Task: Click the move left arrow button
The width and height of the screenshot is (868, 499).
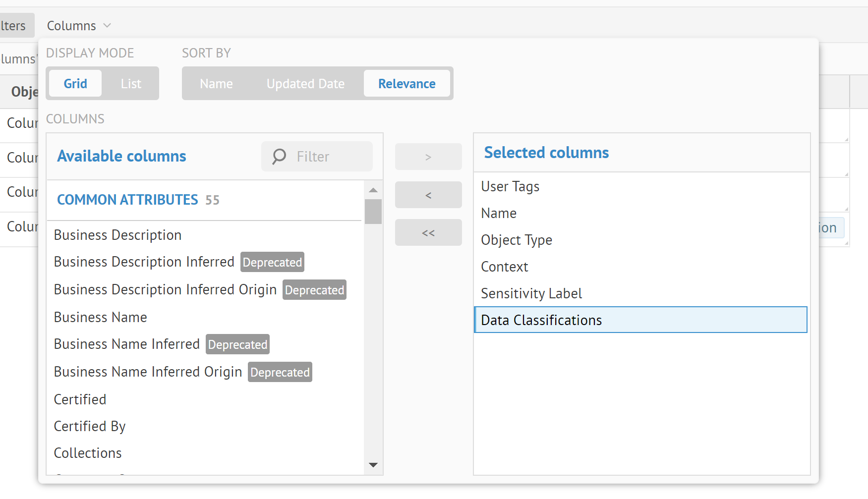Action: pos(428,195)
